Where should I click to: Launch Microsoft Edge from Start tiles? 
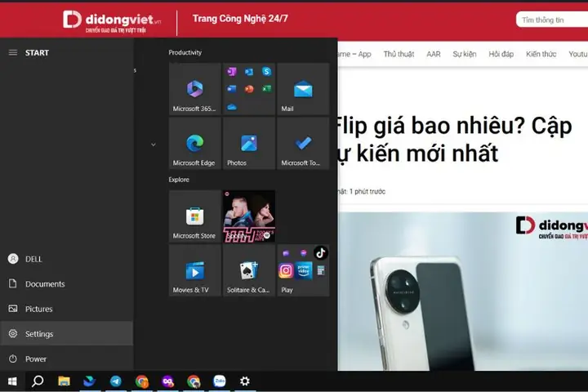point(194,143)
